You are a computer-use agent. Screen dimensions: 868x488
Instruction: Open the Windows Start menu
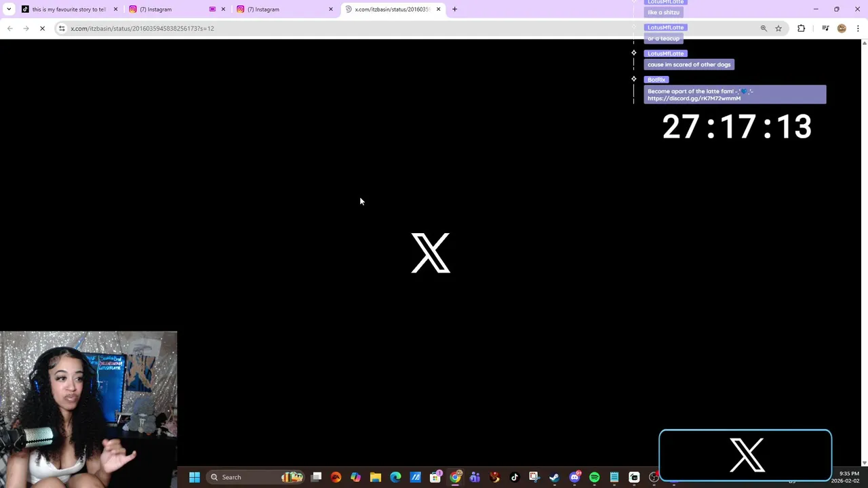[x=195, y=477]
